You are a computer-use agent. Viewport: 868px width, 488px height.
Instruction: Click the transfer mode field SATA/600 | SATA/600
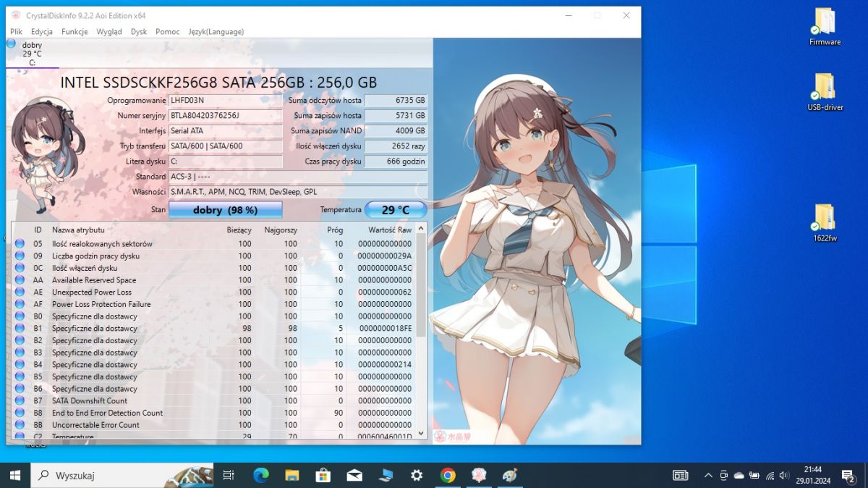click(225, 146)
